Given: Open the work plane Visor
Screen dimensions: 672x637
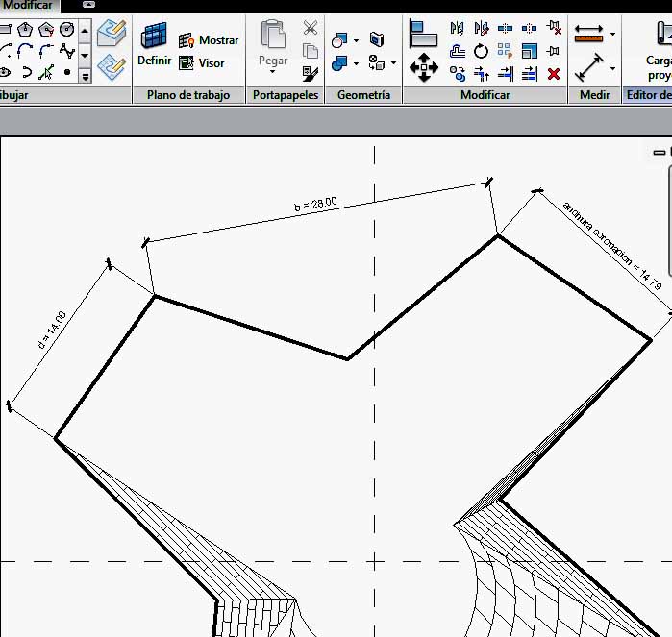Looking at the screenshot, I should tap(202, 63).
